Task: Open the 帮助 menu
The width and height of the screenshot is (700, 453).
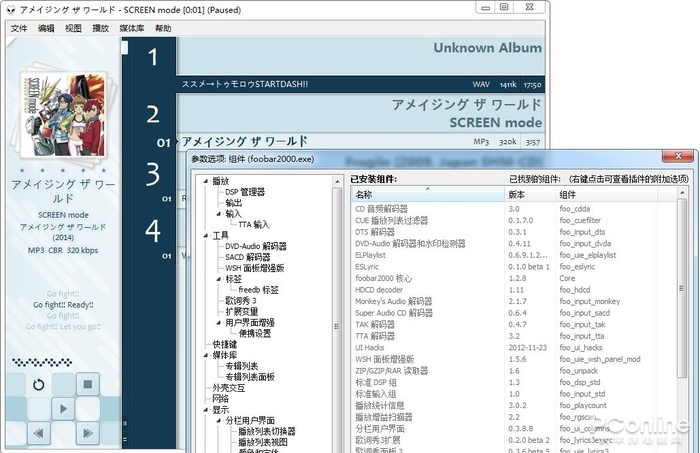Action: 163,29
